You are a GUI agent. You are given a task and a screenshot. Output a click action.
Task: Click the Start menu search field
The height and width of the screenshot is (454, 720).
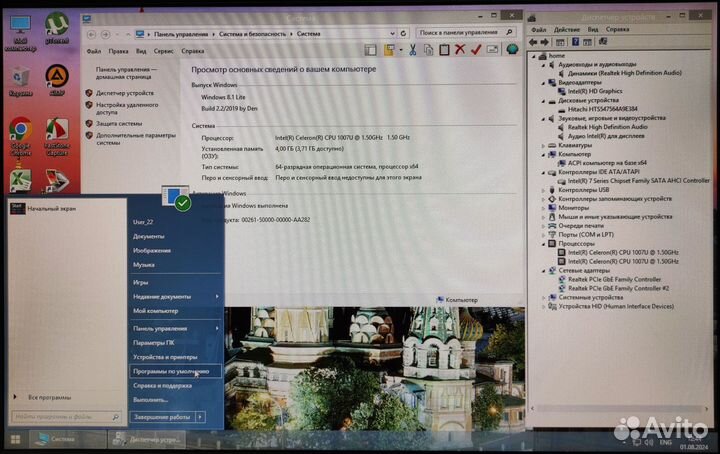(x=66, y=417)
